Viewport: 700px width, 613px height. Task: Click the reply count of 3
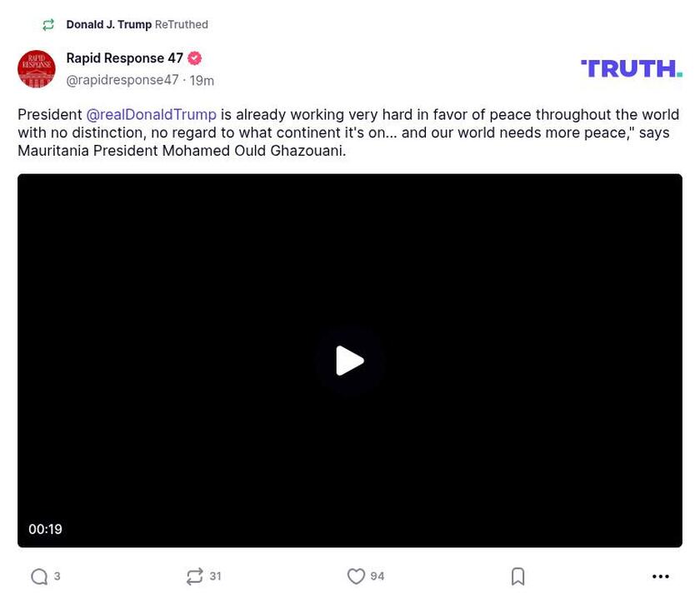pyautogui.click(x=57, y=576)
